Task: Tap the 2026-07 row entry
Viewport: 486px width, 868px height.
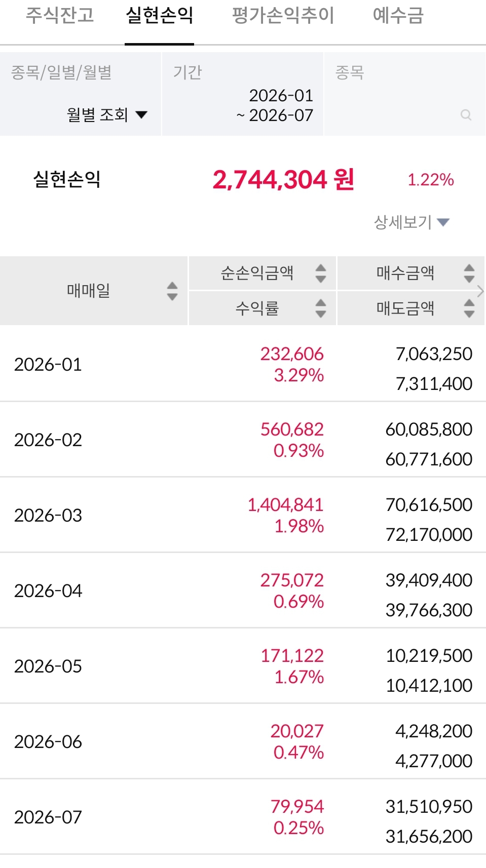Action: point(243,817)
